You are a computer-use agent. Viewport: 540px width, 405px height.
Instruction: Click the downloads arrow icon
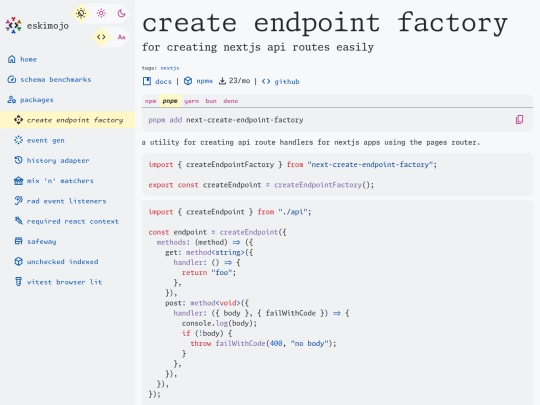[x=222, y=81]
